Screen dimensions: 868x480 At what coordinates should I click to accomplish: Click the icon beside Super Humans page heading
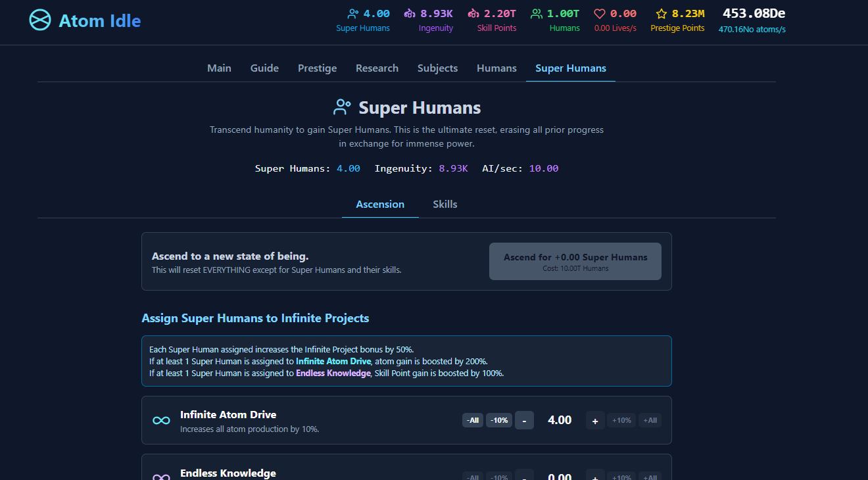pos(343,107)
